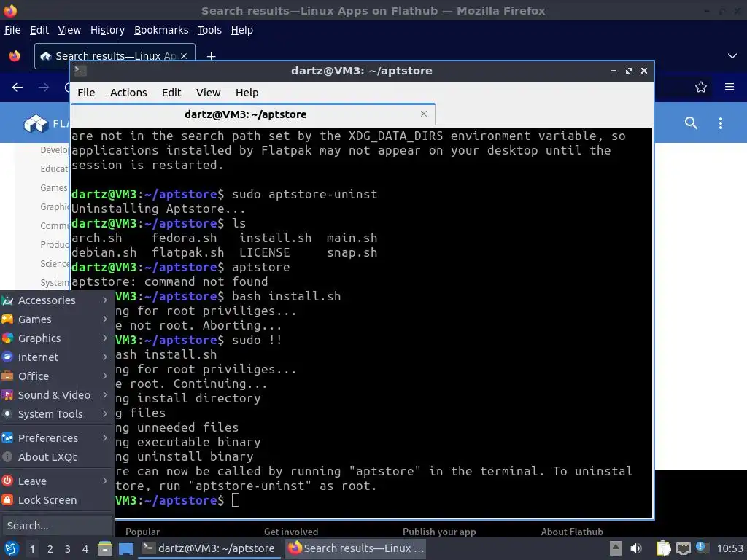This screenshot has width=747, height=560.
Task: Go back in Firefox
Action: point(18,87)
